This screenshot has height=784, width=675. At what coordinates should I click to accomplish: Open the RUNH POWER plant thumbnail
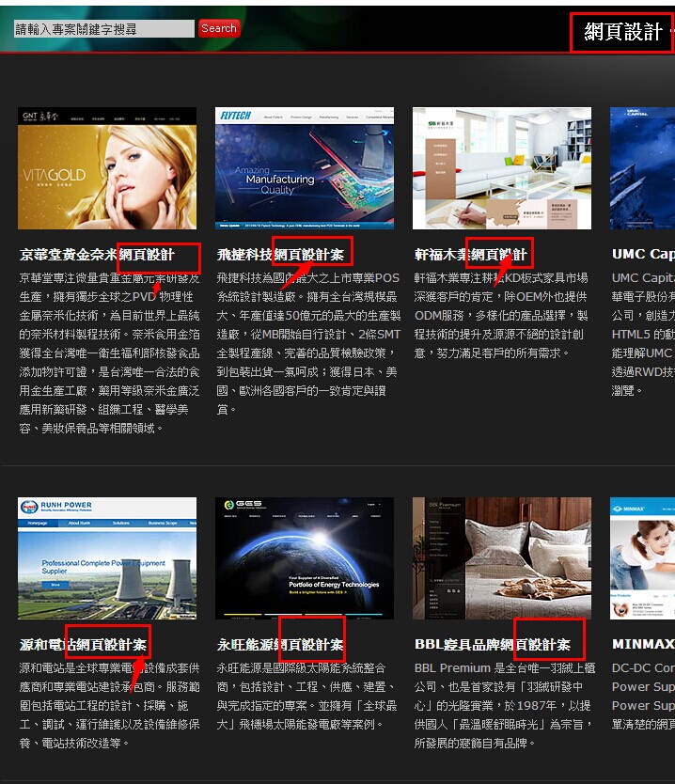pyautogui.click(x=107, y=558)
